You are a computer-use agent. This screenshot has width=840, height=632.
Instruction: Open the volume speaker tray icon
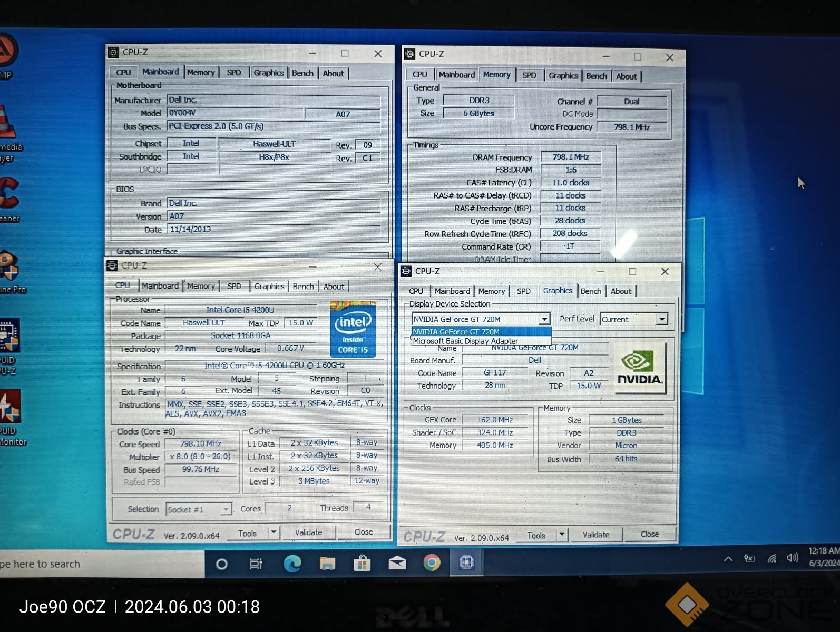(792, 557)
